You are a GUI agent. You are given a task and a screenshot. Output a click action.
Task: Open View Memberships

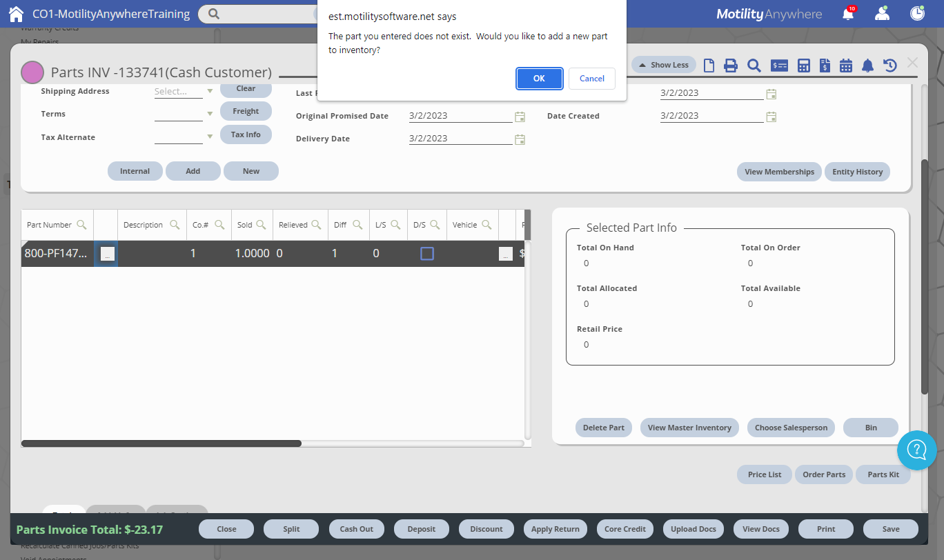point(780,172)
